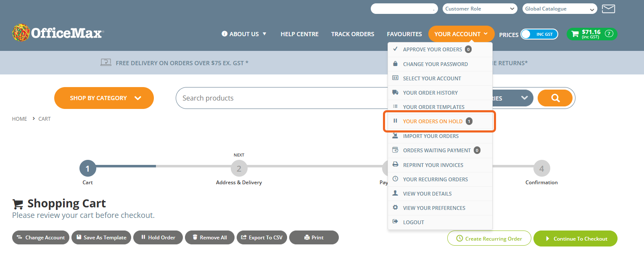Click the orange search magnifier icon
644x265 pixels.
(555, 98)
